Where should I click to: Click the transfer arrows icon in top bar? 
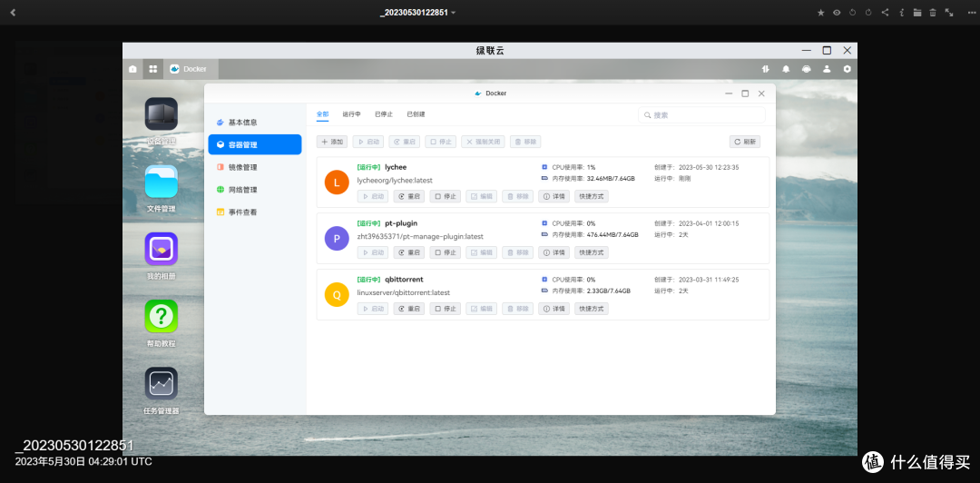[x=765, y=69]
